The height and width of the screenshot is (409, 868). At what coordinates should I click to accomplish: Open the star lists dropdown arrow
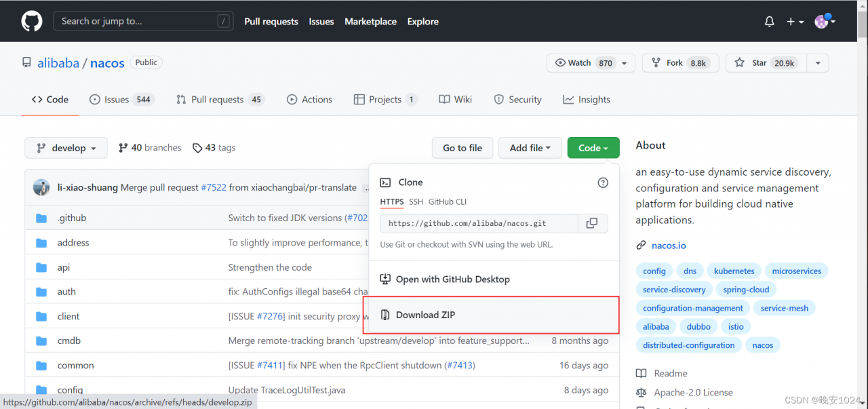pyautogui.click(x=818, y=63)
